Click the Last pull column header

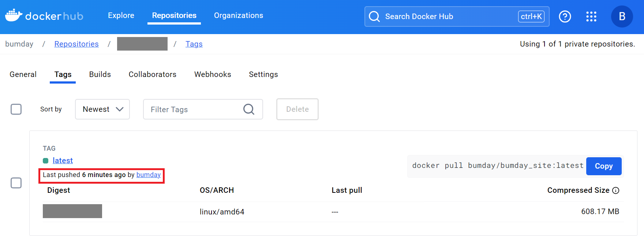tap(347, 190)
